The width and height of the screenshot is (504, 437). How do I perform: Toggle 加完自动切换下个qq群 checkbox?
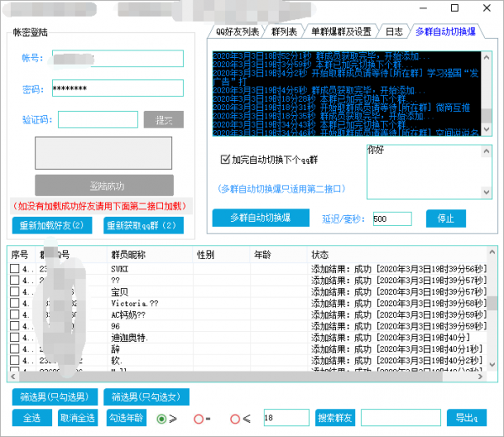point(225,159)
